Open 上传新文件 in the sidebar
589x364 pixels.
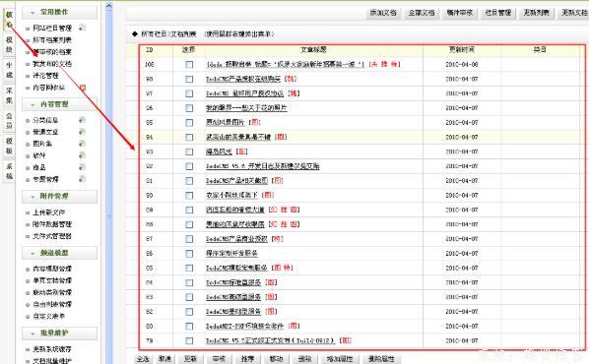pyautogui.click(x=49, y=212)
